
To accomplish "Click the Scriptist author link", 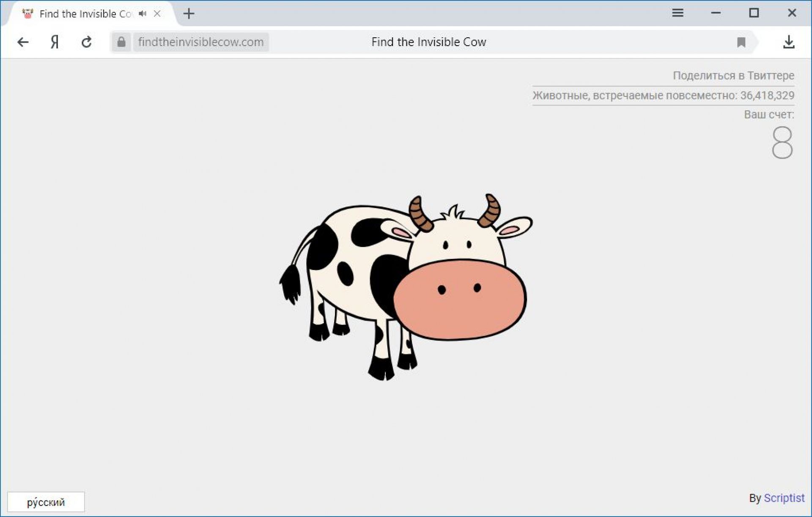I will click(784, 498).
